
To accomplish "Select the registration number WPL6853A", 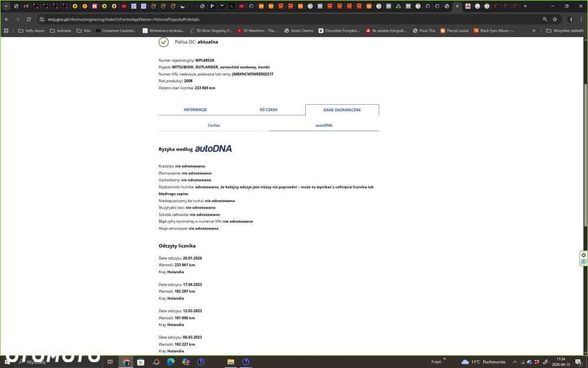I will pyautogui.click(x=205, y=60).
